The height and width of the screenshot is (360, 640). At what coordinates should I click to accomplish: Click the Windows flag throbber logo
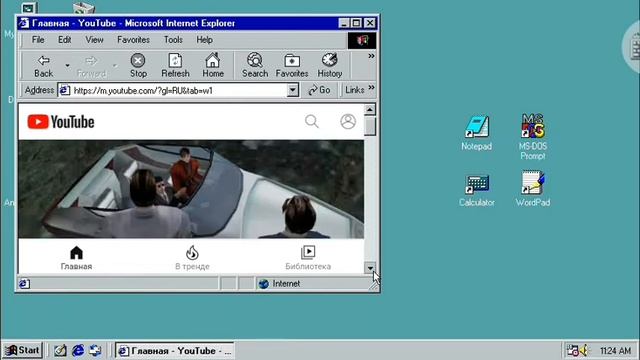[362, 40]
